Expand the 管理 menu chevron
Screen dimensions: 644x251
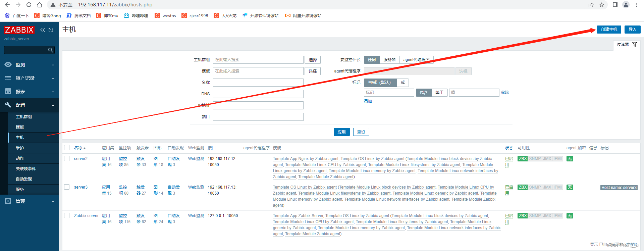[x=53, y=201]
